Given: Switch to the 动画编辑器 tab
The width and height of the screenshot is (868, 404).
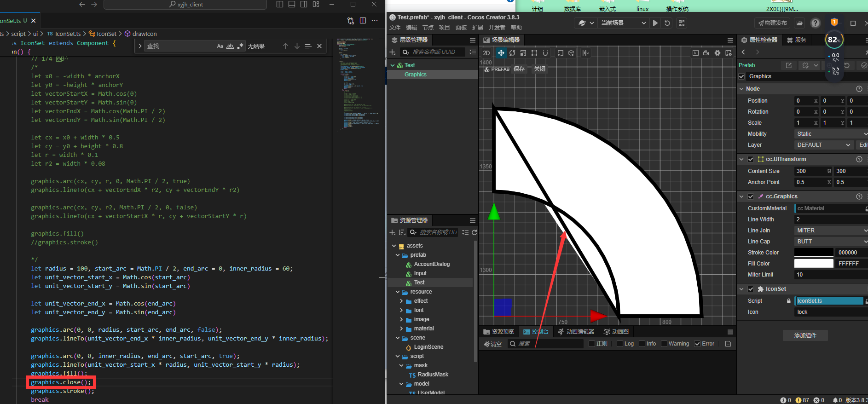Looking at the screenshot, I should pyautogui.click(x=576, y=332).
